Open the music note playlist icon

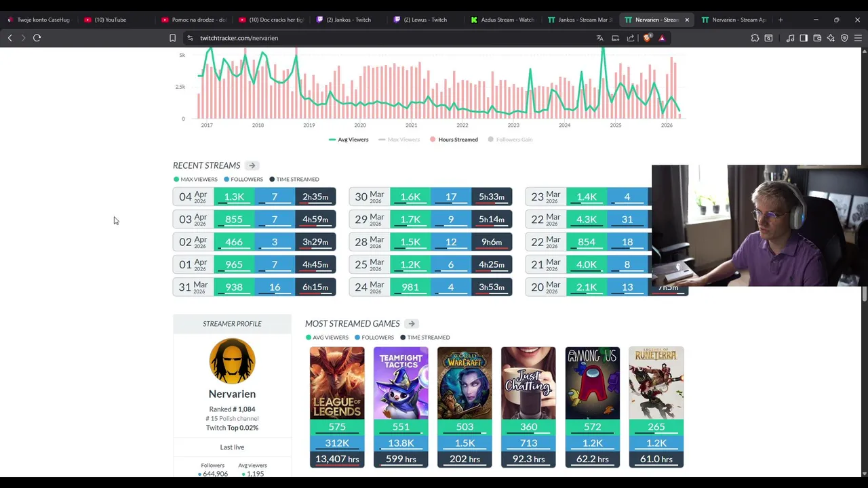pos(790,38)
